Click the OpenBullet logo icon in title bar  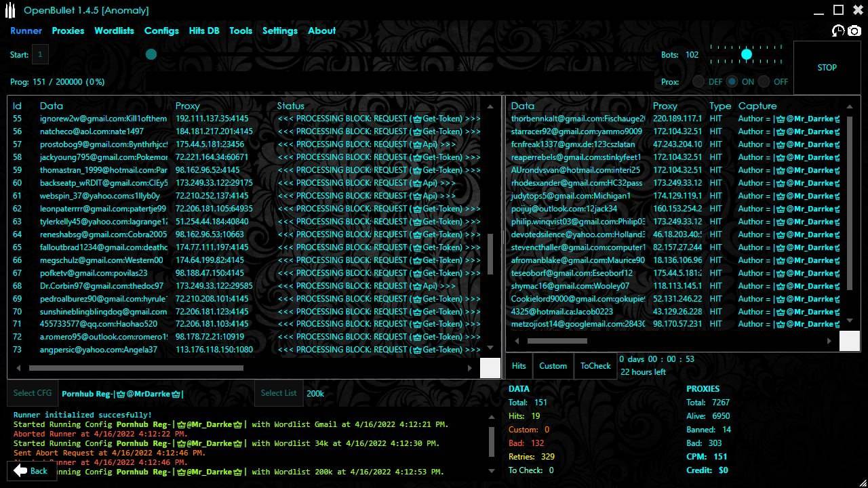click(11, 10)
